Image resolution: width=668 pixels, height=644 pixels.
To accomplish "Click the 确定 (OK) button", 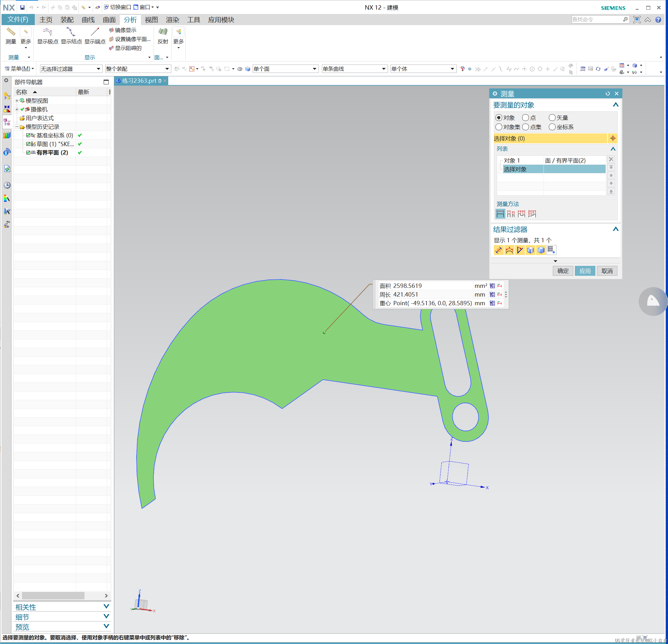I will [x=563, y=271].
